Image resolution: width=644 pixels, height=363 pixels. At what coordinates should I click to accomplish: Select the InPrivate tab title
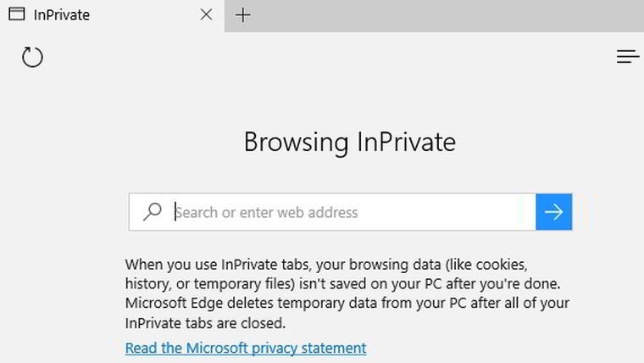[x=62, y=15]
